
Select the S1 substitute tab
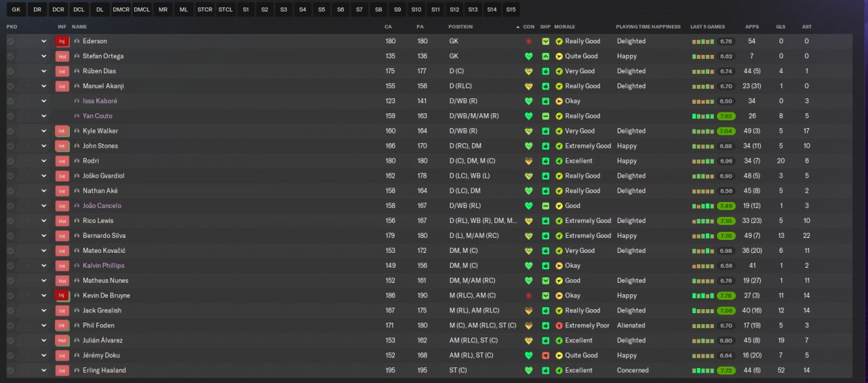coord(245,9)
